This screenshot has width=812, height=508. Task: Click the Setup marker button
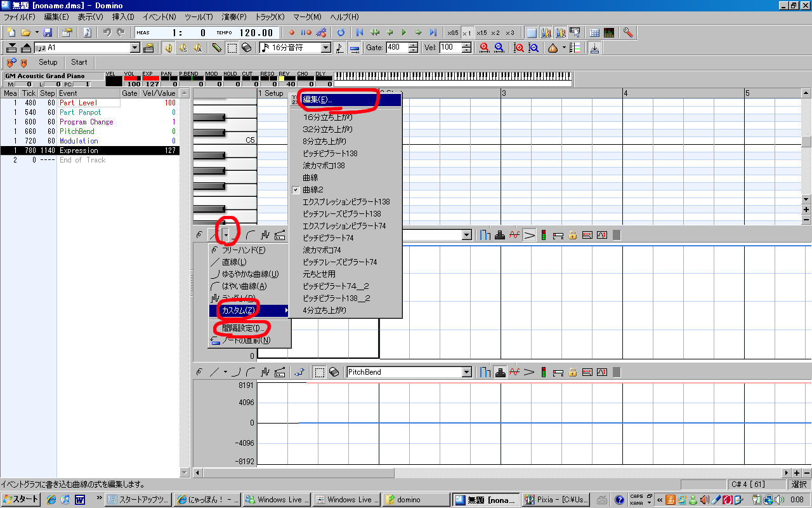pyautogui.click(x=48, y=62)
